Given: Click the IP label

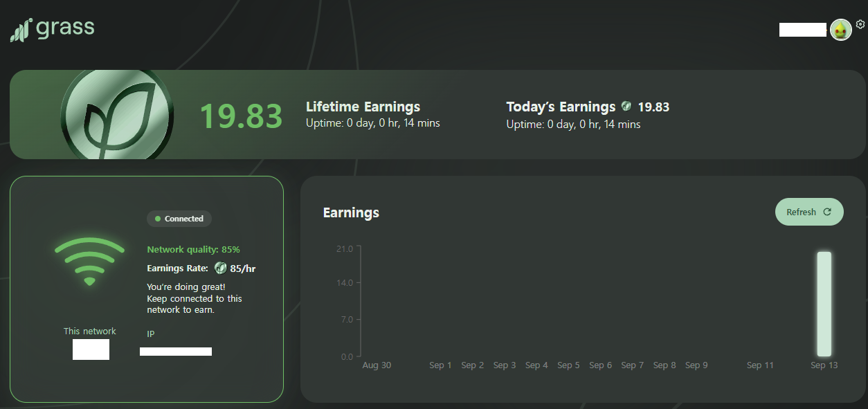Looking at the screenshot, I should (x=150, y=334).
